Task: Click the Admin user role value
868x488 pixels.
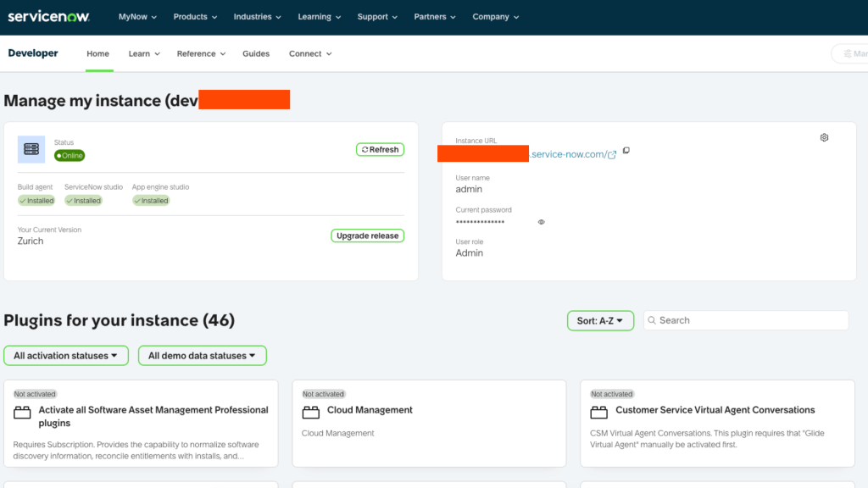Action: pos(470,252)
